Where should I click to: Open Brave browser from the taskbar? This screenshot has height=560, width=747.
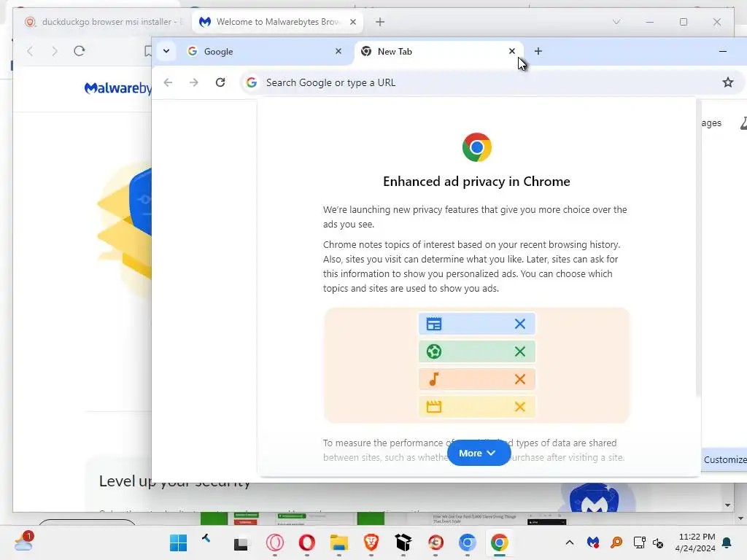(371, 542)
